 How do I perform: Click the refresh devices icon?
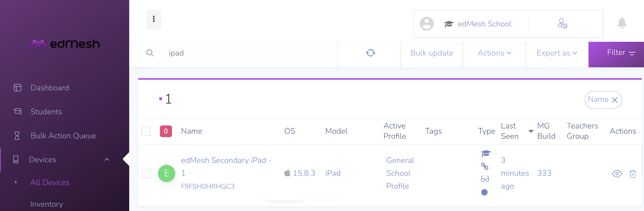pos(370,53)
